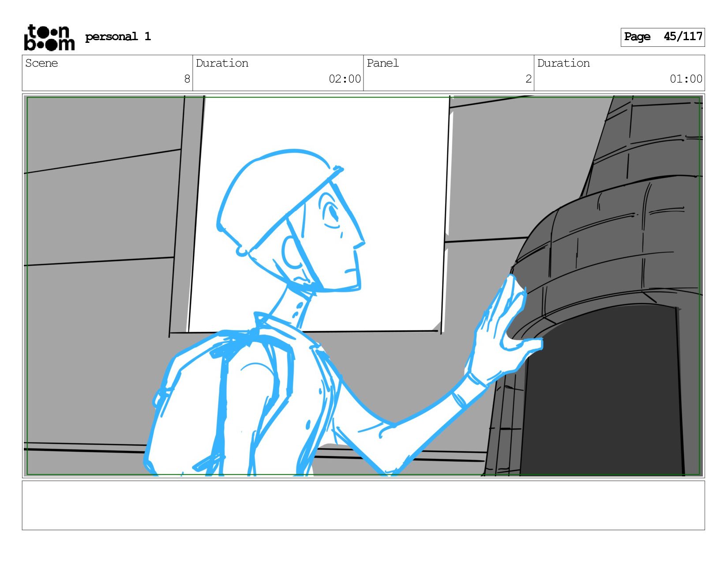Image resolution: width=728 pixels, height=563 pixels.
Task: Click the scene number value '8'
Action: pos(187,79)
